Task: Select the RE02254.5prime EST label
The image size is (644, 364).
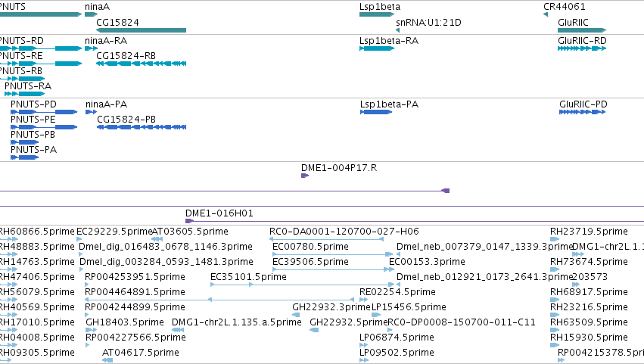Action: pos(397,293)
